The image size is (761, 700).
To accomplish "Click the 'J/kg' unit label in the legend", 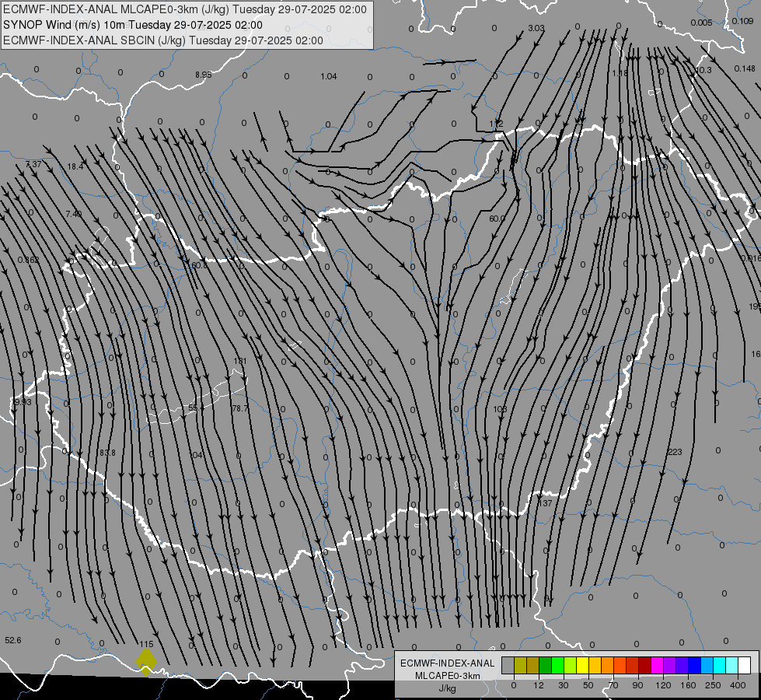I will [447, 688].
